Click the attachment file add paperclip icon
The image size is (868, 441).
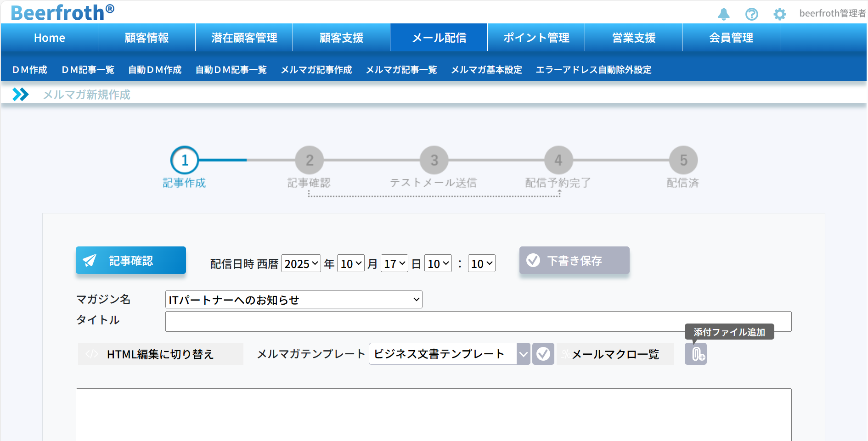pos(696,354)
